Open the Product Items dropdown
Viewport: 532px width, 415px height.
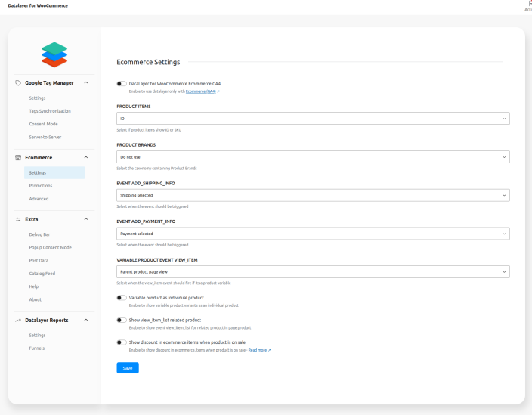pos(313,119)
